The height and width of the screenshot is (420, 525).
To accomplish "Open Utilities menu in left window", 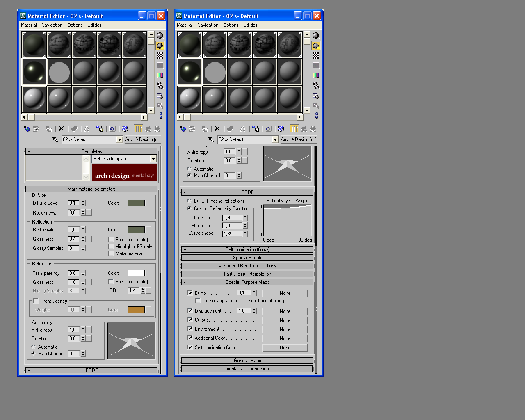I will click(x=94, y=25).
